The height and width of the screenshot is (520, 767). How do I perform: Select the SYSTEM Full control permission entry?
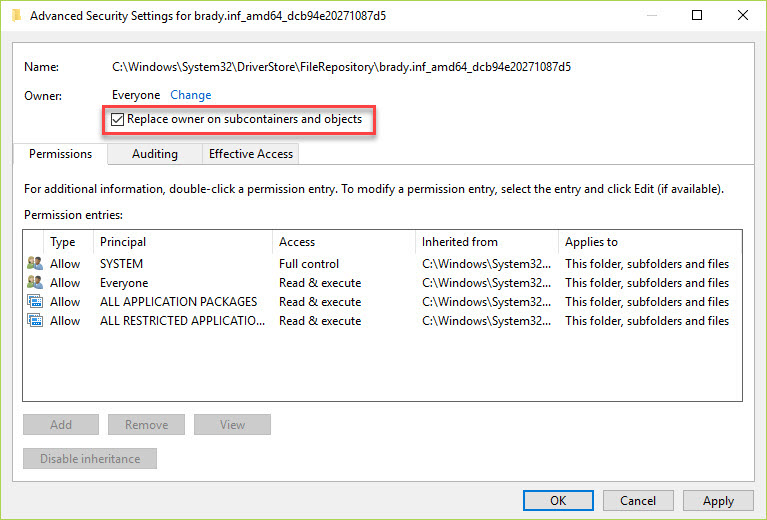(308, 264)
